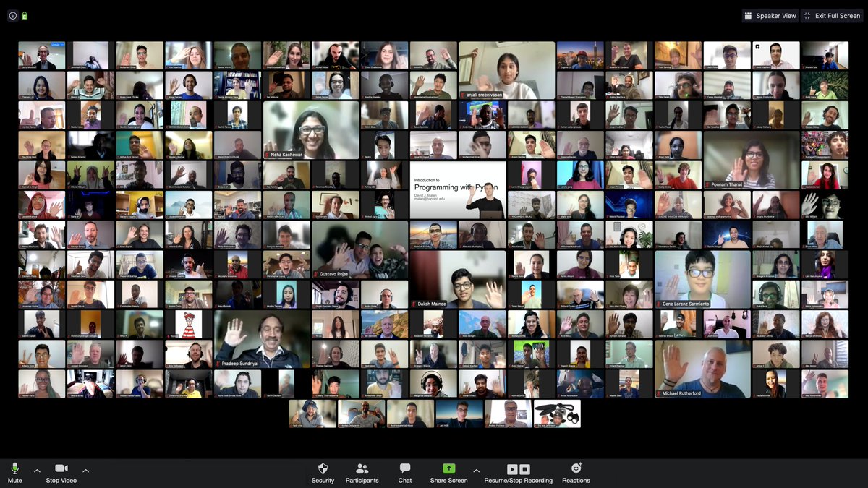Select Daksh Mainee's video tile
Viewport: 868px width, 488px height.
click(458, 279)
